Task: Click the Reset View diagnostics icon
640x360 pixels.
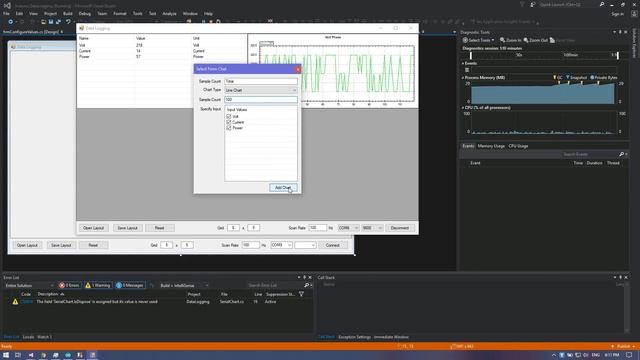Action: coord(562,40)
